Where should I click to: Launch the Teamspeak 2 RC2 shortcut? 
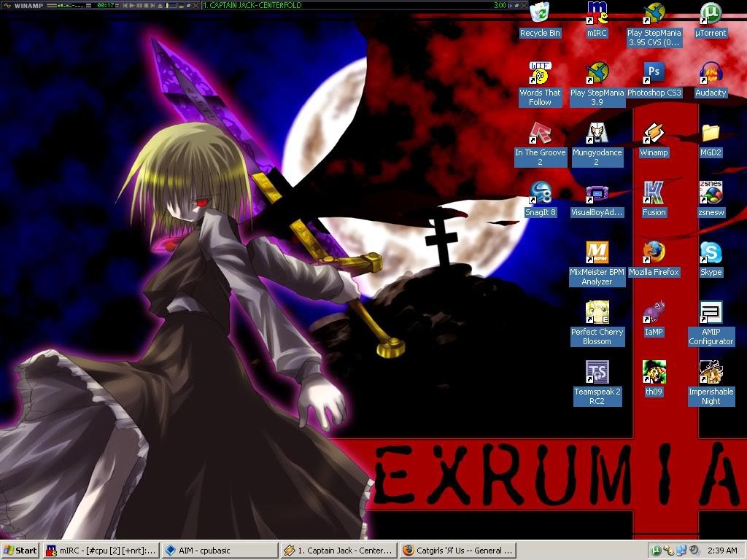[x=597, y=384]
